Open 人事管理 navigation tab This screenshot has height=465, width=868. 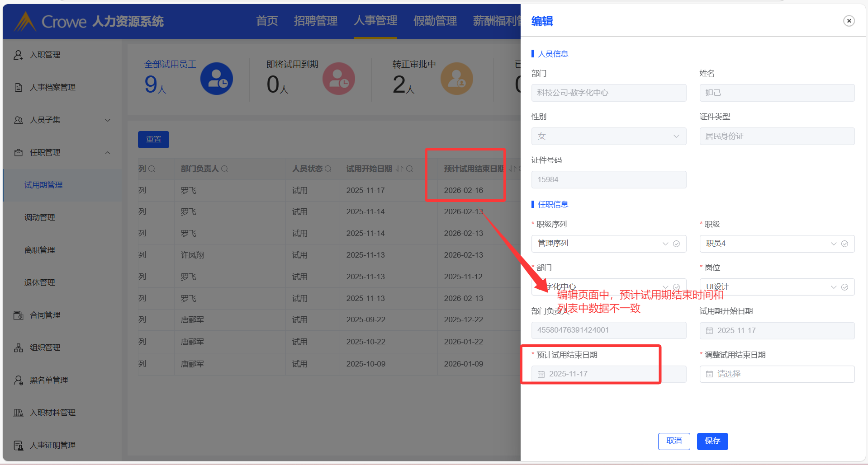pos(375,21)
